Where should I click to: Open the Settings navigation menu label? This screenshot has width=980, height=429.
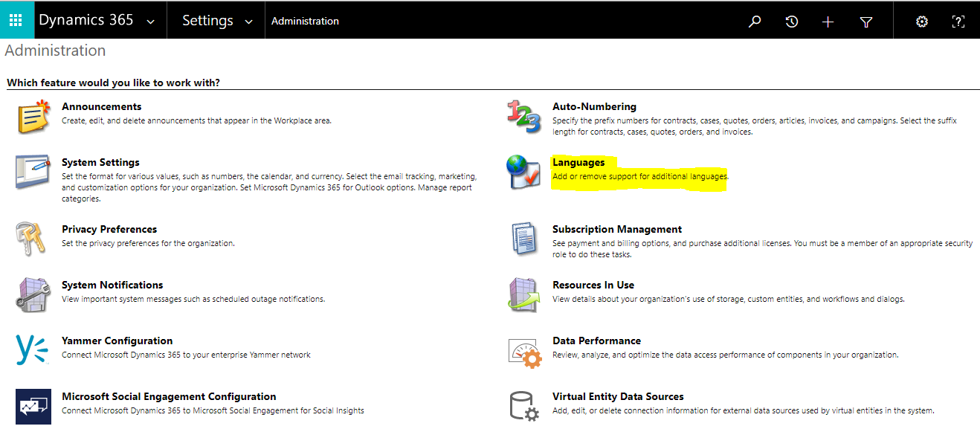click(207, 21)
